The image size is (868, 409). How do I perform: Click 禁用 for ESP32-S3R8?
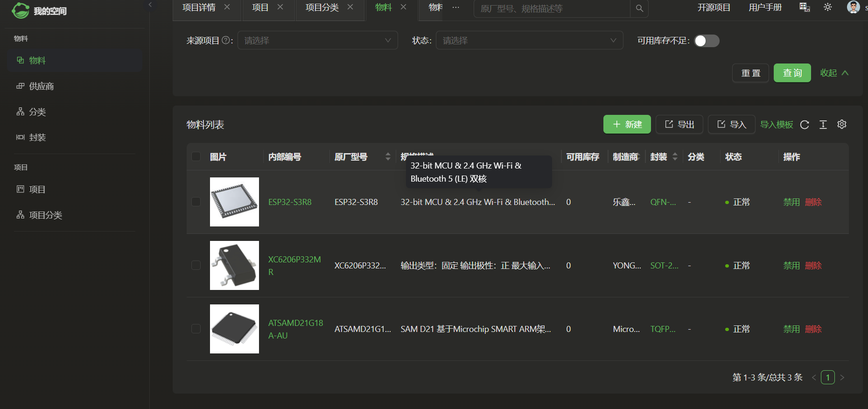(791, 202)
